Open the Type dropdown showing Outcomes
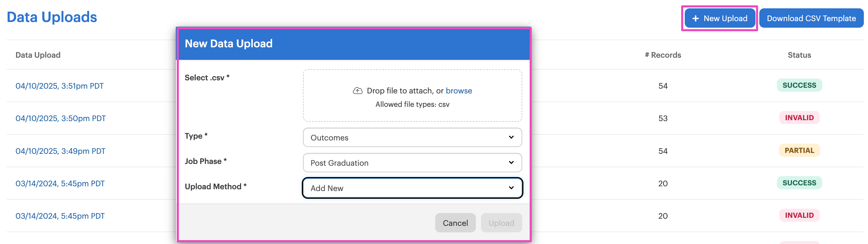 point(412,137)
